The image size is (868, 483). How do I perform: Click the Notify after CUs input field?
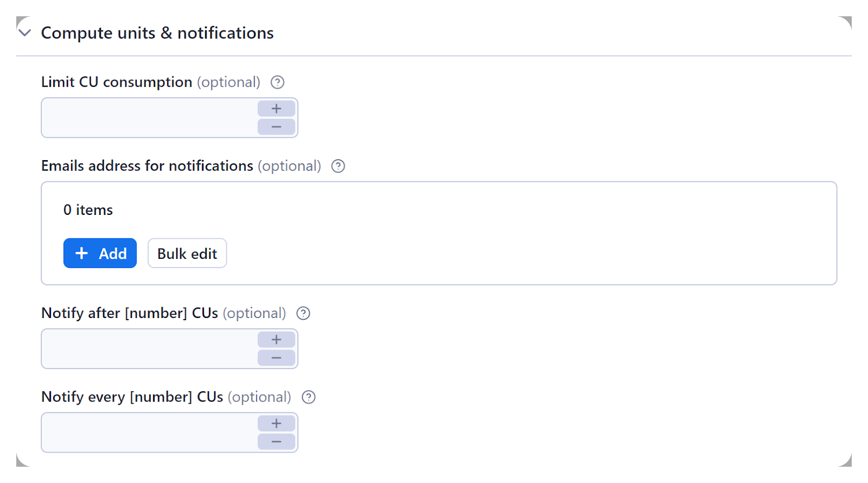[146, 349]
